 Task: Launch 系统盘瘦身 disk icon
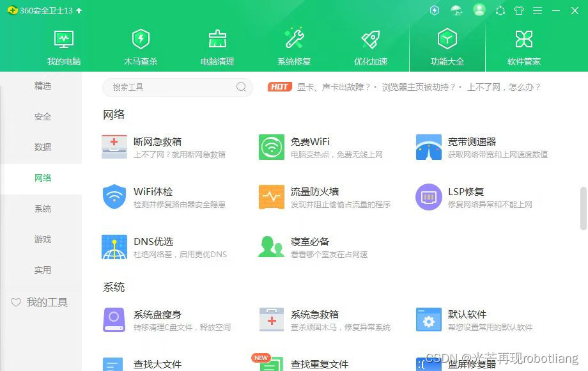(x=114, y=320)
